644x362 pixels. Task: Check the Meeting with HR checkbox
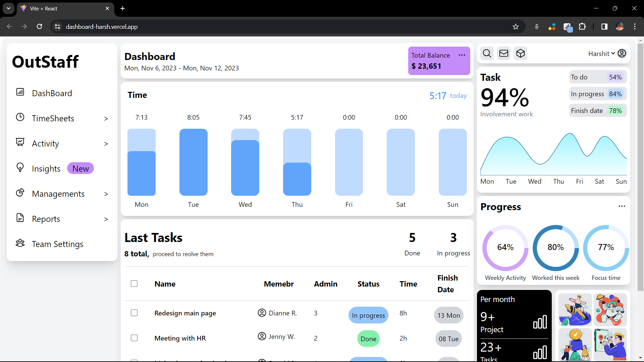tap(134, 338)
